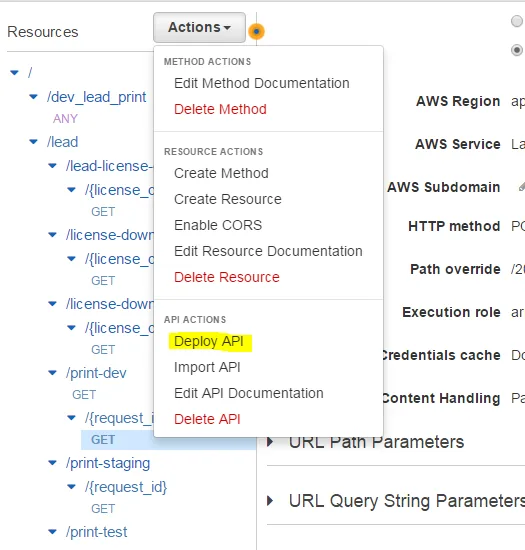Select the highlighted GET method row

168,440
